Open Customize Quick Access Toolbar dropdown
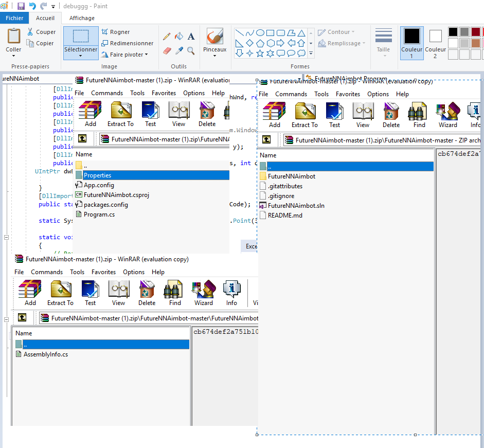Viewport: 484px width, 448px height. click(x=53, y=6)
